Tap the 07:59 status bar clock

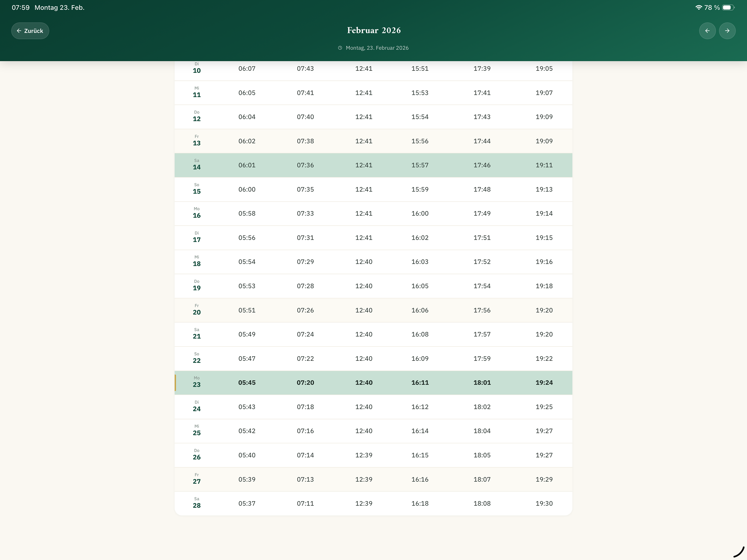coord(21,7)
